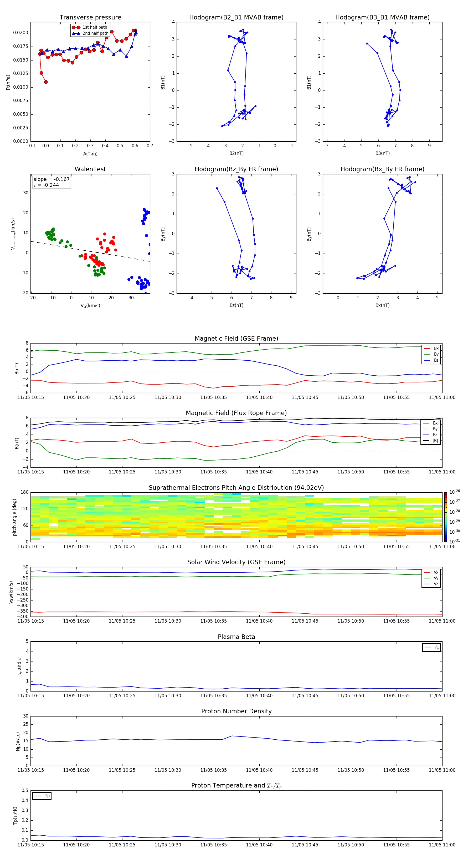Click the 'βp and β' y-axis label
The image size is (473, 868).
click(19, 666)
